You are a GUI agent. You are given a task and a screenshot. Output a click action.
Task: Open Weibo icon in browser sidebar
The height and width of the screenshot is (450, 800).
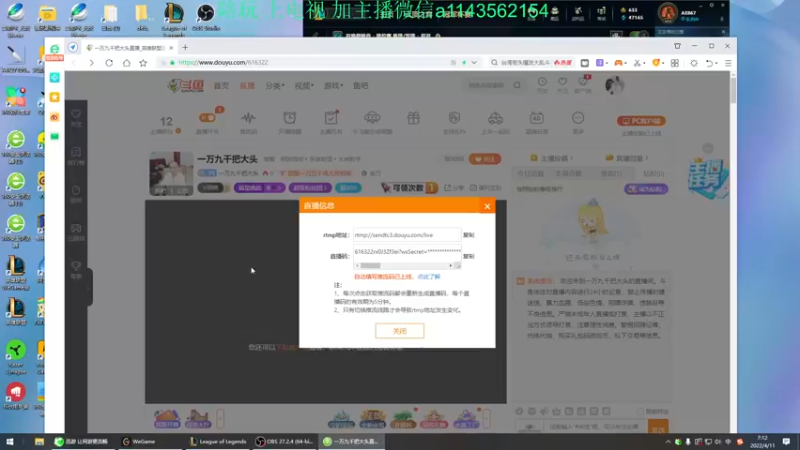pyautogui.click(x=55, y=117)
